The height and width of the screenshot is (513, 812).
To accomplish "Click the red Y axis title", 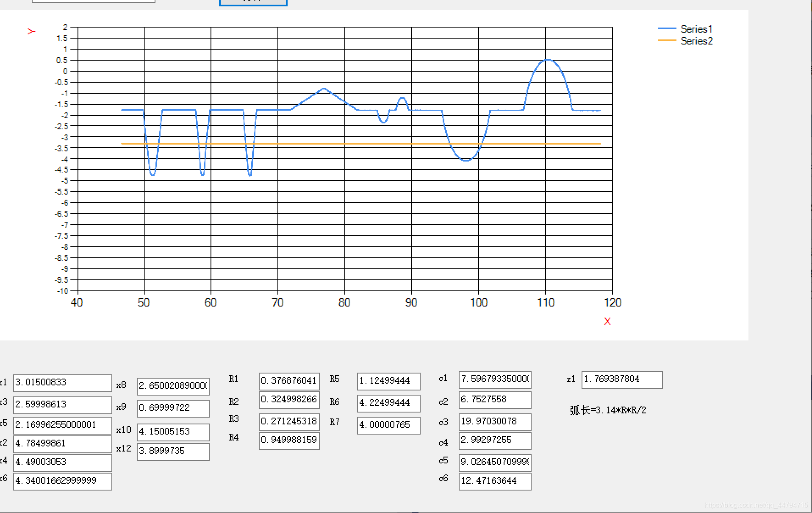I will [31, 31].
